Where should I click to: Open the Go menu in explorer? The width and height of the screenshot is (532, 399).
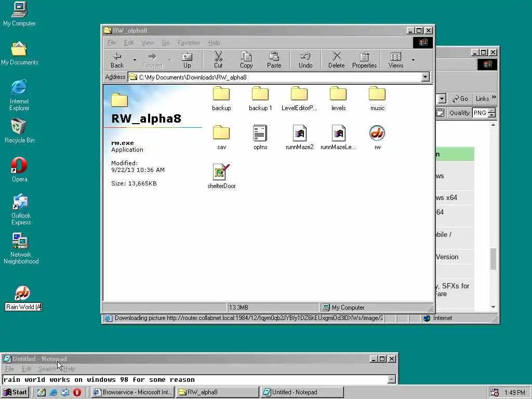[x=166, y=43]
